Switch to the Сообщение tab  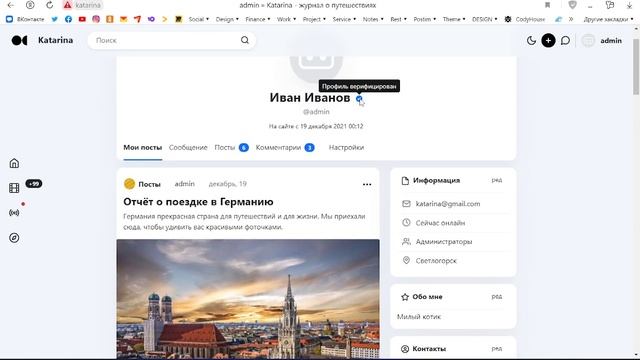[188, 147]
